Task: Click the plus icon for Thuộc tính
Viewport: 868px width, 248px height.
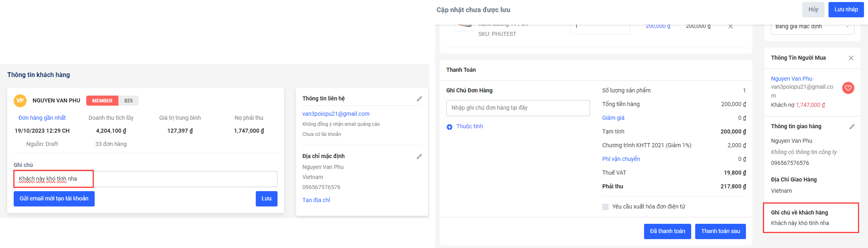Action: (450, 127)
